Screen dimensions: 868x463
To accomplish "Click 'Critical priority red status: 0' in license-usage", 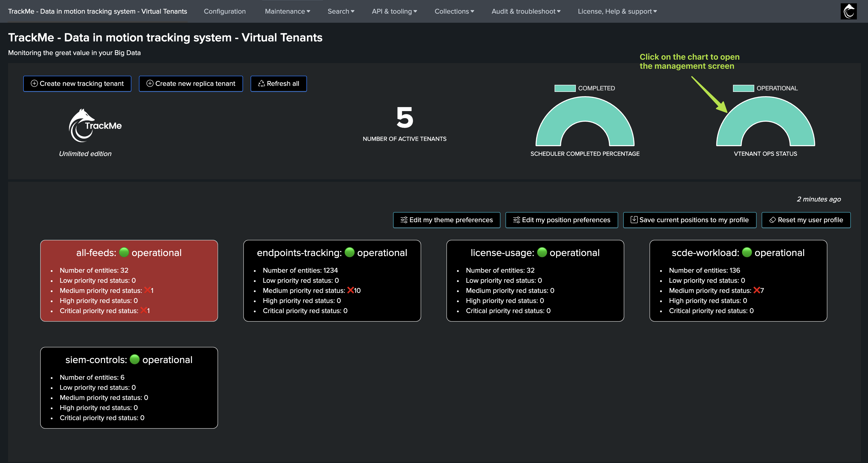I will [x=508, y=311].
